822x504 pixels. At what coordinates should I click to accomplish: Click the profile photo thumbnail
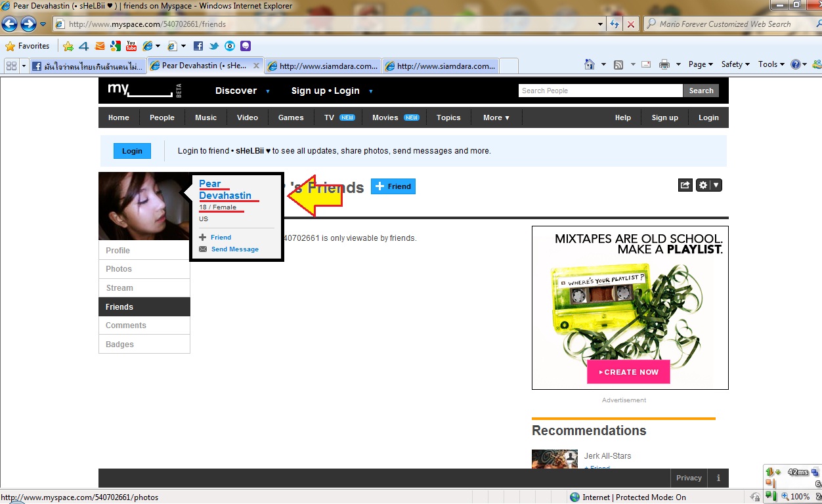144,206
